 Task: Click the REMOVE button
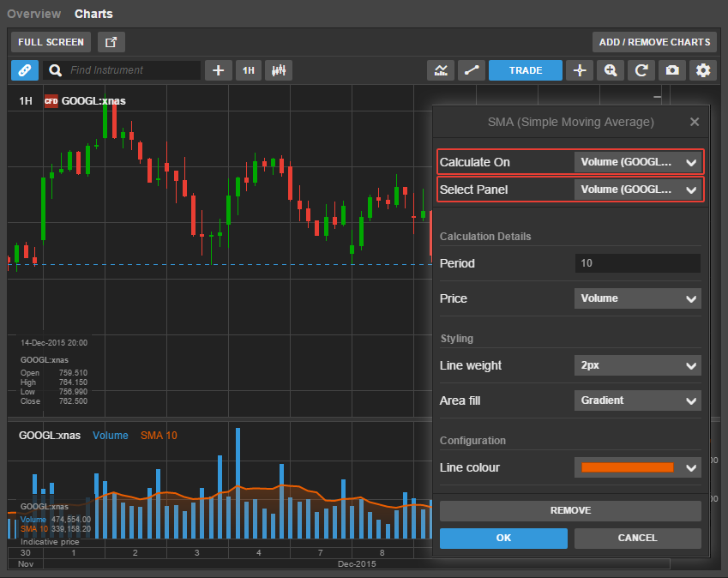pyautogui.click(x=570, y=510)
